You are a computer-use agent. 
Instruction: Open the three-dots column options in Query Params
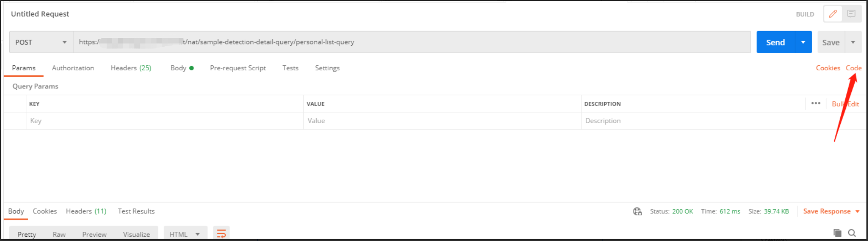(816, 103)
